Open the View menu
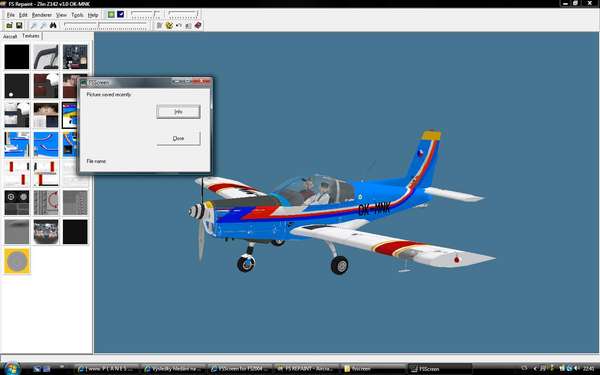The height and width of the screenshot is (375, 600). tap(61, 15)
